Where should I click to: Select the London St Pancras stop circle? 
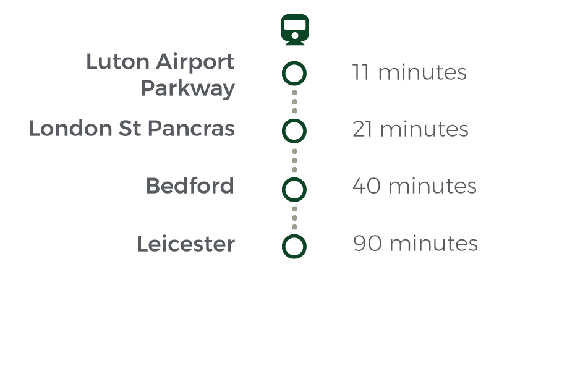[294, 131]
